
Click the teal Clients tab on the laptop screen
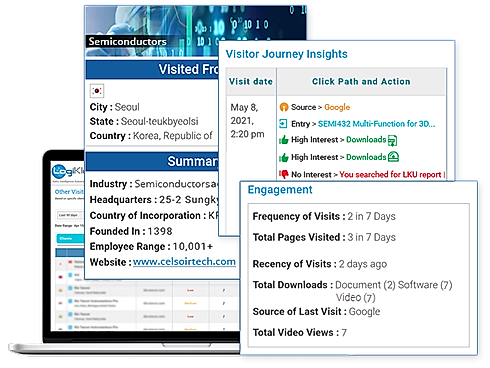pyautogui.click(x=70, y=238)
